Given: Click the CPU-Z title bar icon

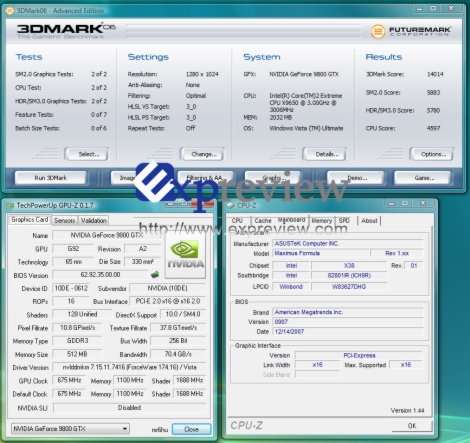Looking at the screenshot, I should click(231, 205).
